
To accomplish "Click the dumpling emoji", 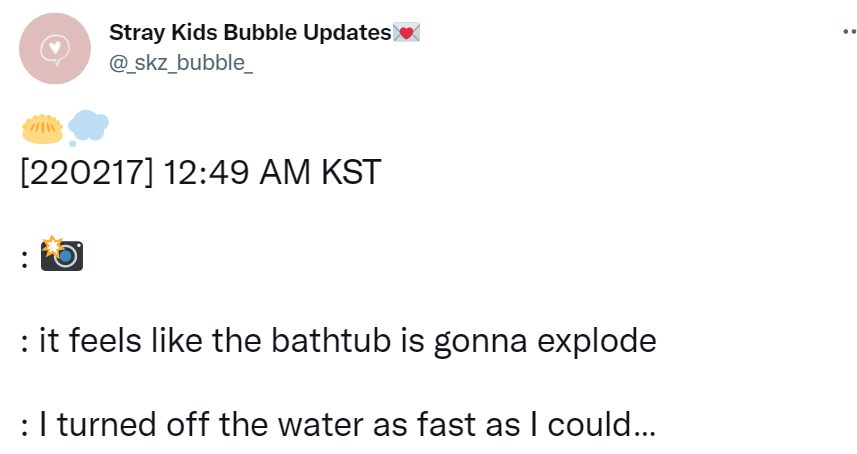I will 42,129.
